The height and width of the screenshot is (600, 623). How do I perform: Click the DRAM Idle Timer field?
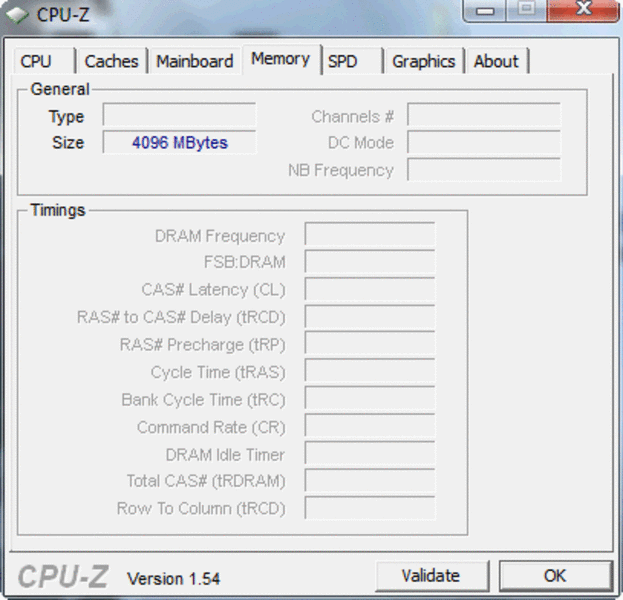pos(370,453)
